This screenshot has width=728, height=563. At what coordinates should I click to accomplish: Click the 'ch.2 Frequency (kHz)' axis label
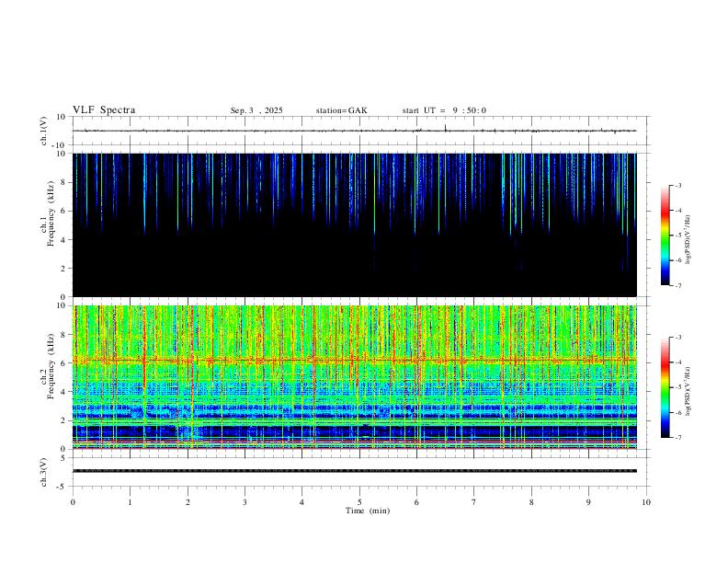[48, 366]
